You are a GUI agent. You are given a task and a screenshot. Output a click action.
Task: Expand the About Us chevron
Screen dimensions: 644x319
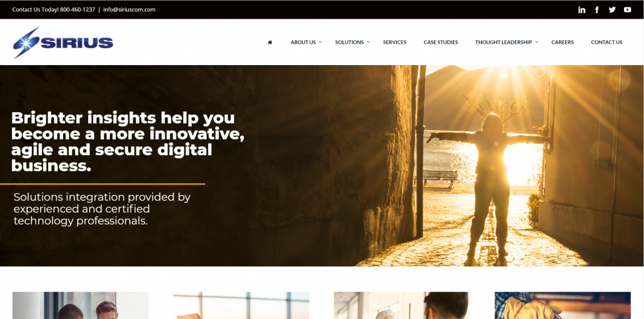(321, 42)
